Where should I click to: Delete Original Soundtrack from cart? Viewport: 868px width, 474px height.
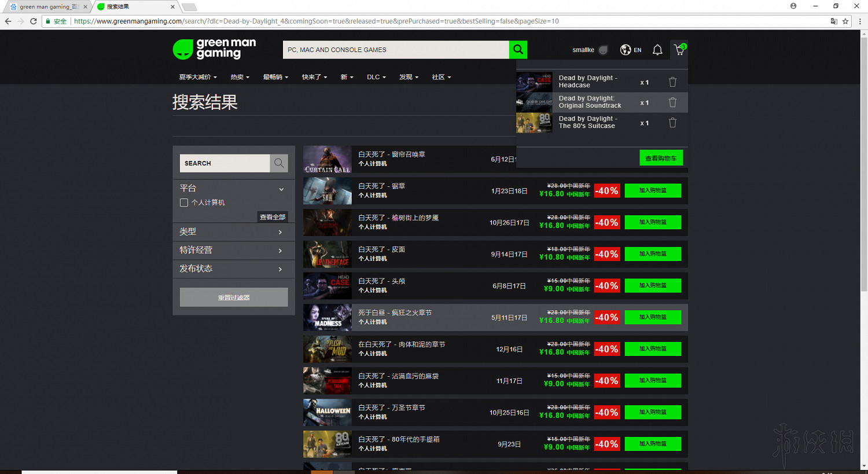click(672, 102)
